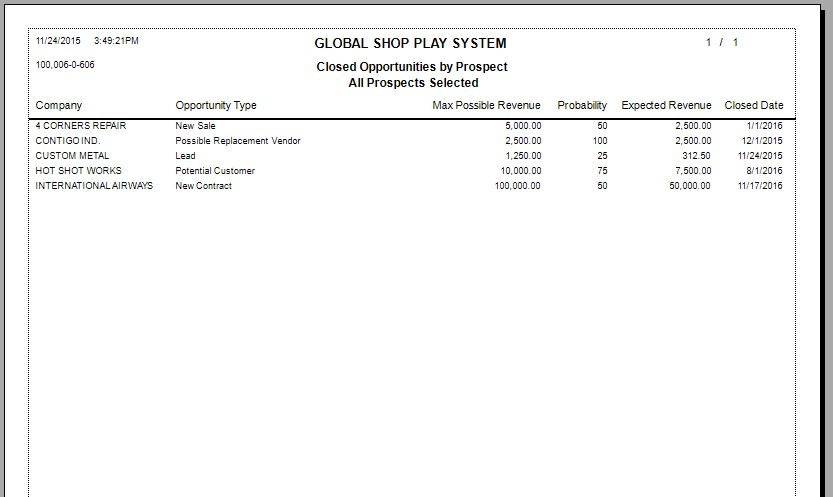833x497 pixels.
Task: Click CONTIGO IND. expected revenue 2,500.00
Action: click(693, 141)
